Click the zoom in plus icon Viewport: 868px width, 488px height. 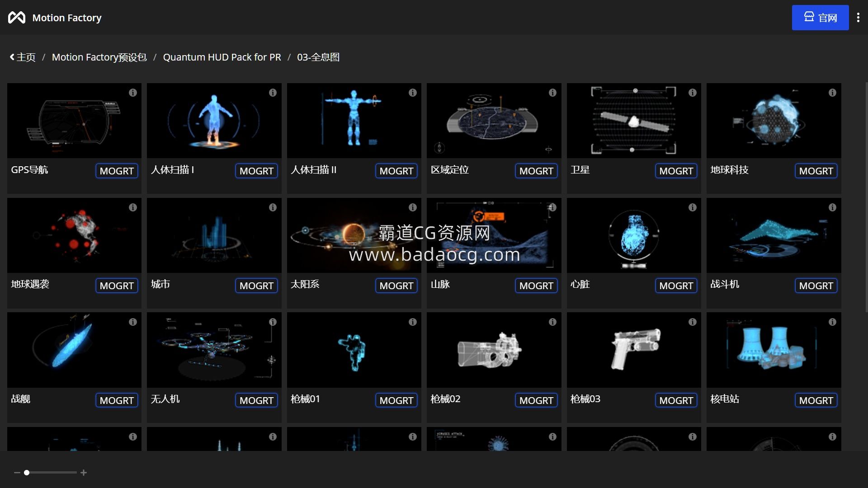pyautogui.click(x=84, y=473)
